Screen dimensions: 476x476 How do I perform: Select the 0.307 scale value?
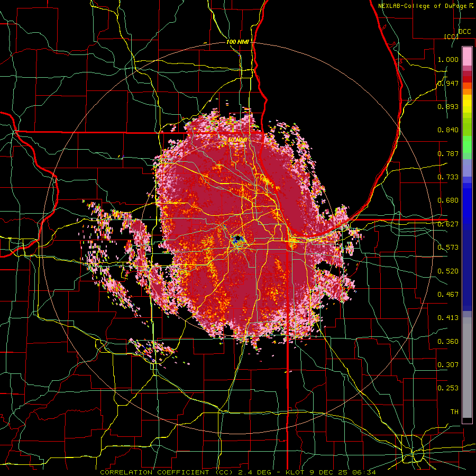pos(448,364)
